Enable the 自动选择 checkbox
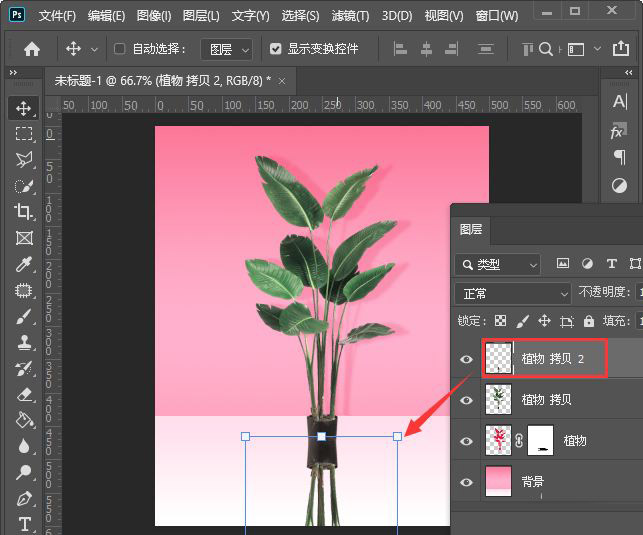The height and width of the screenshot is (535, 643). point(120,49)
